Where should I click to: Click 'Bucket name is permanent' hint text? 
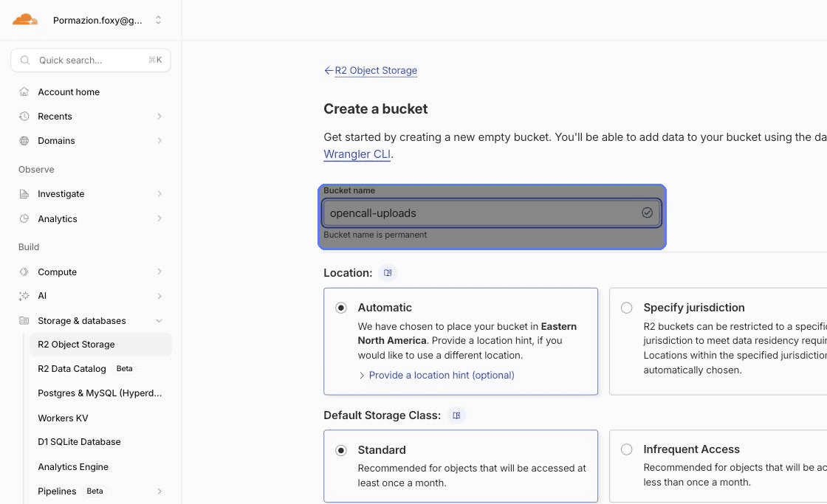375,235
